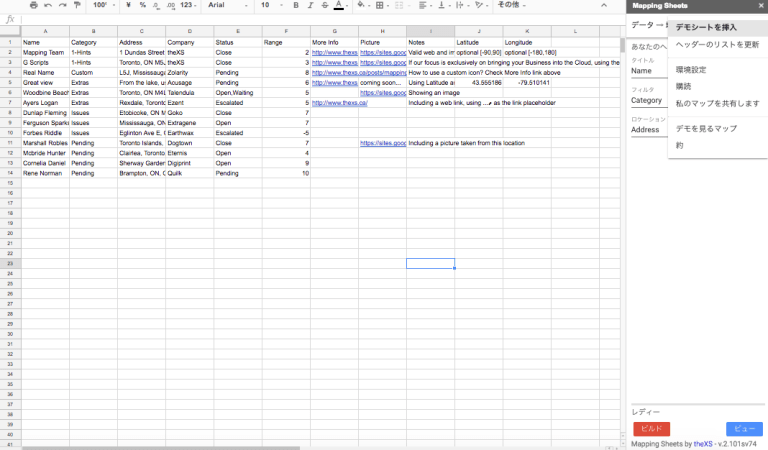The image size is (768, 450).
Task: Select デモを見るマップ menu item
Action: click(718, 128)
